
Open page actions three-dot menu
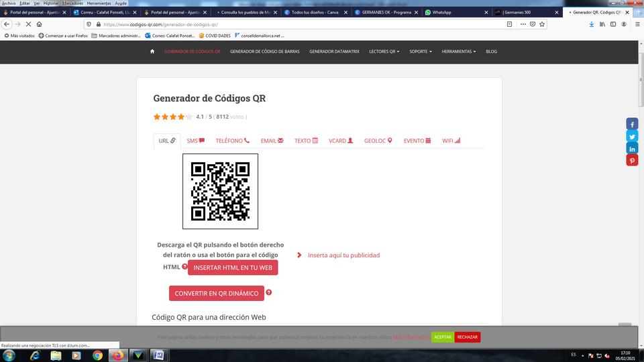click(x=523, y=24)
